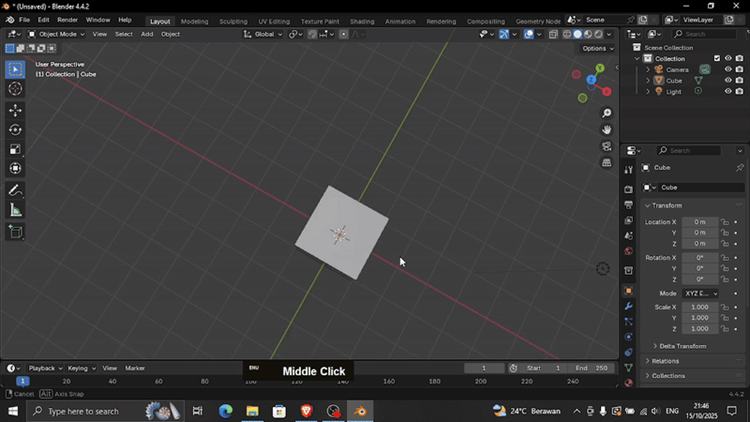Image resolution: width=750 pixels, height=422 pixels.
Task: Open the Object Mode dropdown
Action: [57, 34]
